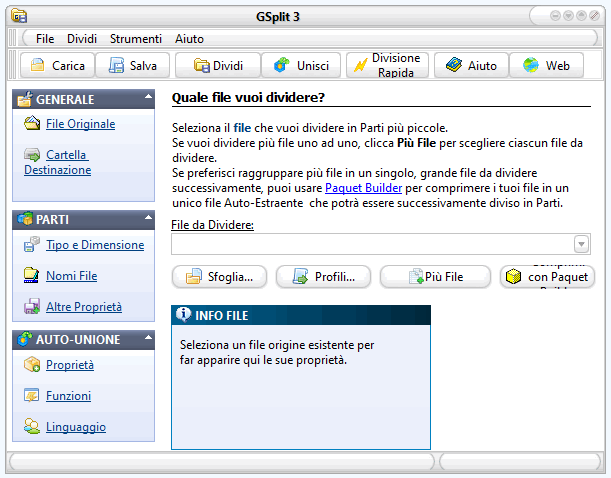Open Aiuto from the toolbar

471,65
